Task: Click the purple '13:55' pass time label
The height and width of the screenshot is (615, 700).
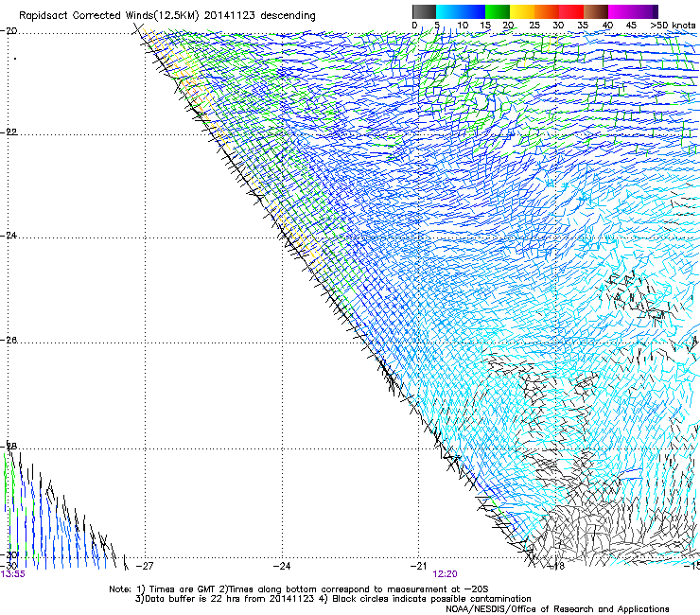Action: (x=12, y=574)
